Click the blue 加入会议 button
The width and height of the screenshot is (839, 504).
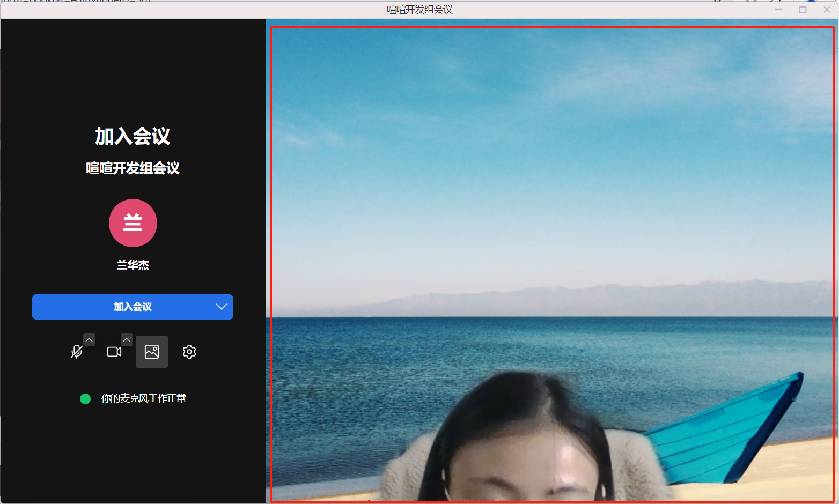[123, 307]
